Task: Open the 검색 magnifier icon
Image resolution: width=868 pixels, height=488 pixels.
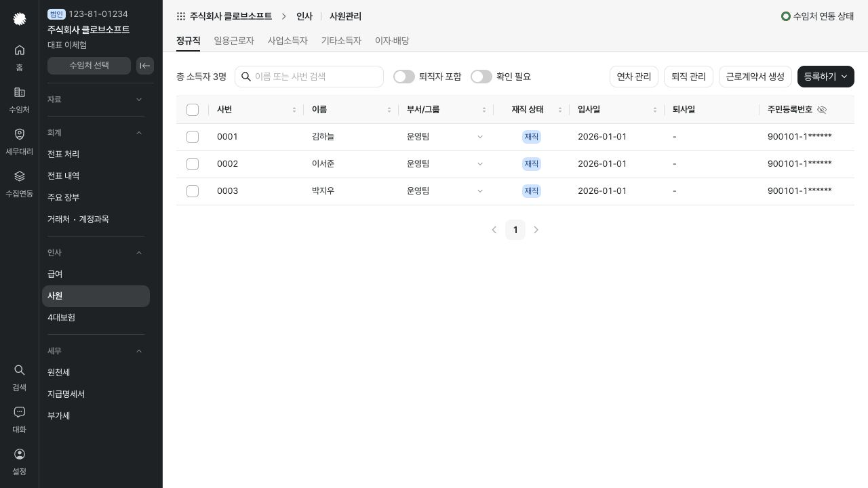Action: point(20,370)
